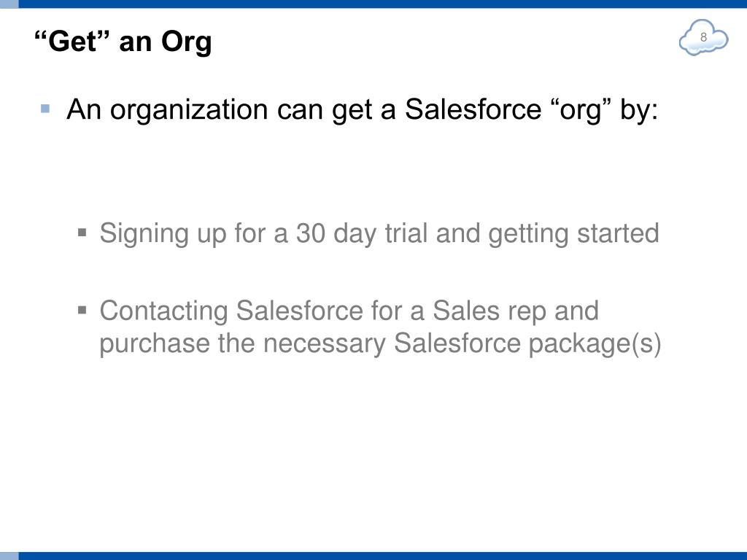
Task: Select the Signing up for a 30 day trial line
Action: point(379,234)
